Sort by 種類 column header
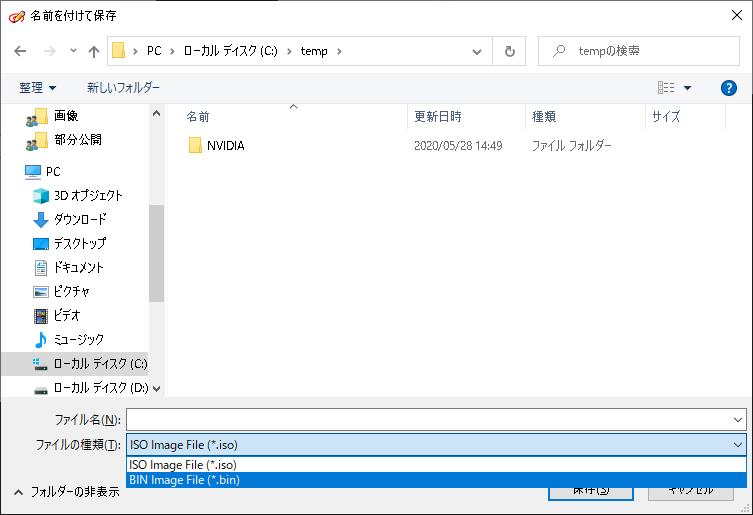 pyautogui.click(x=544, y=117)
